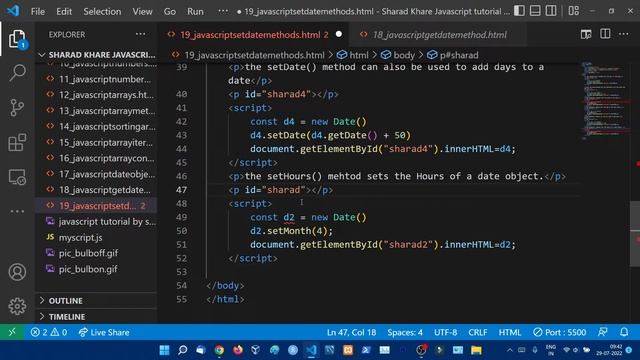Select the 19_javascriptsetdatemethods.html tab
Viewport: 640px width, 360px height.
point(254,35)
